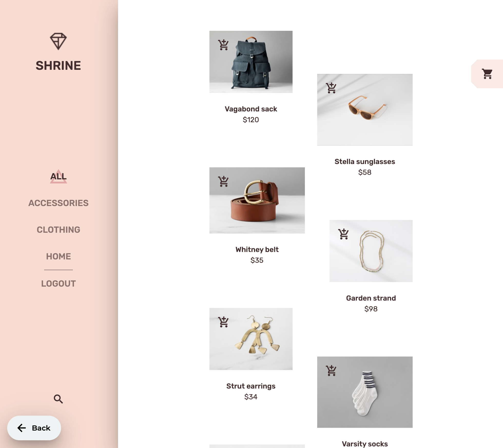
Task: Select ACCESSORIES category menu item
Action: 59,202
